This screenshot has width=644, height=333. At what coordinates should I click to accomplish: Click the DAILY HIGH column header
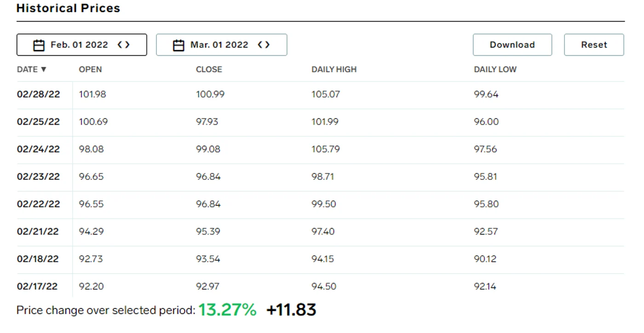[x=334, y=69]
